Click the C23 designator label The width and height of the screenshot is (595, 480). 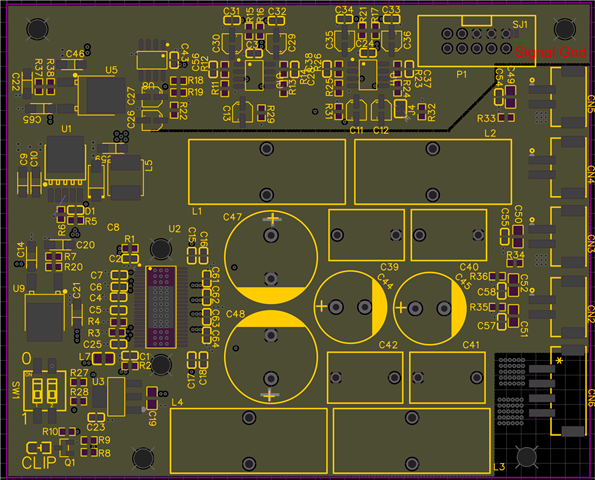coord(96,427)
